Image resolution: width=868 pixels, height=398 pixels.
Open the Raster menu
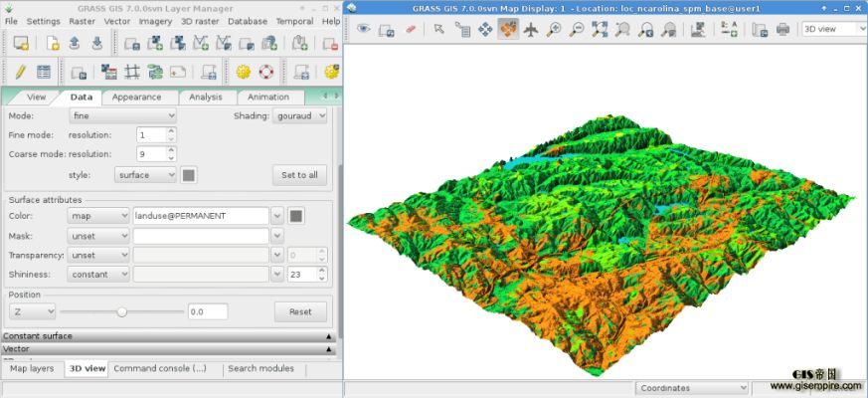[x=82, y=21]
